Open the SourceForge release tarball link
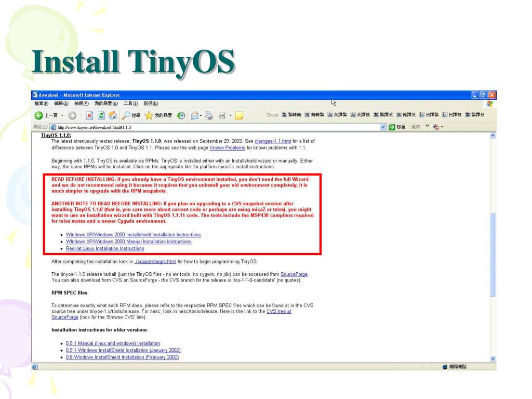This screenshot has height=399, width=532. pos(294,274)
